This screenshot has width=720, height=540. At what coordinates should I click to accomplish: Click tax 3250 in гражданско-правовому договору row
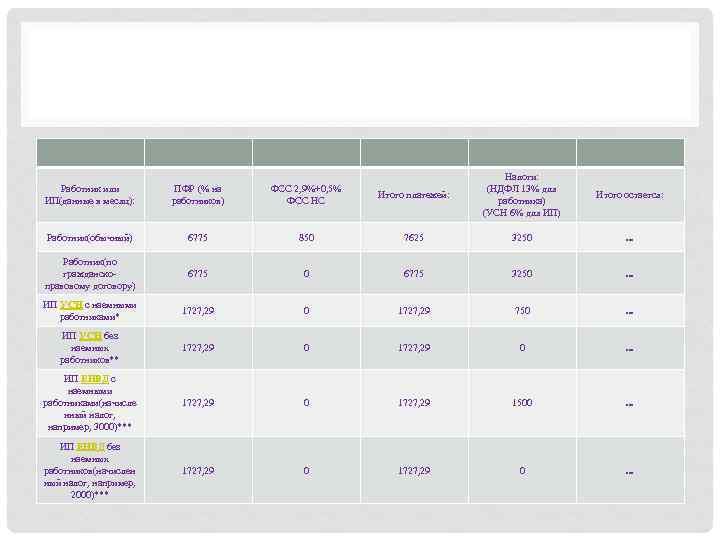522,274
